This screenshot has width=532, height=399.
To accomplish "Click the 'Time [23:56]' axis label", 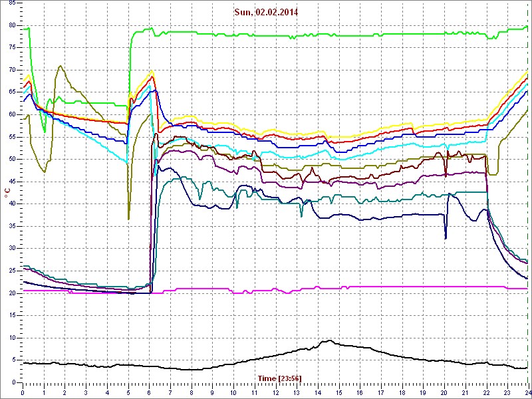I will (x=279, y=378).
